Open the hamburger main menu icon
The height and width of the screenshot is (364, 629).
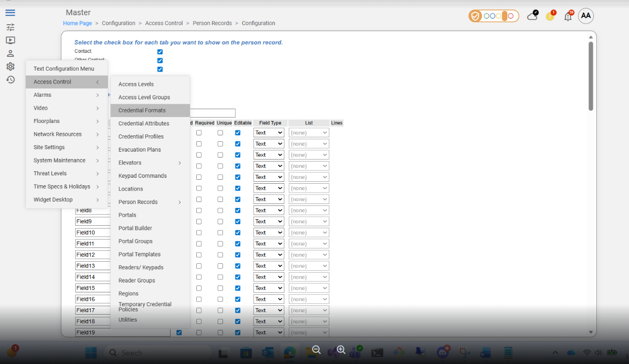pos(10,13)
